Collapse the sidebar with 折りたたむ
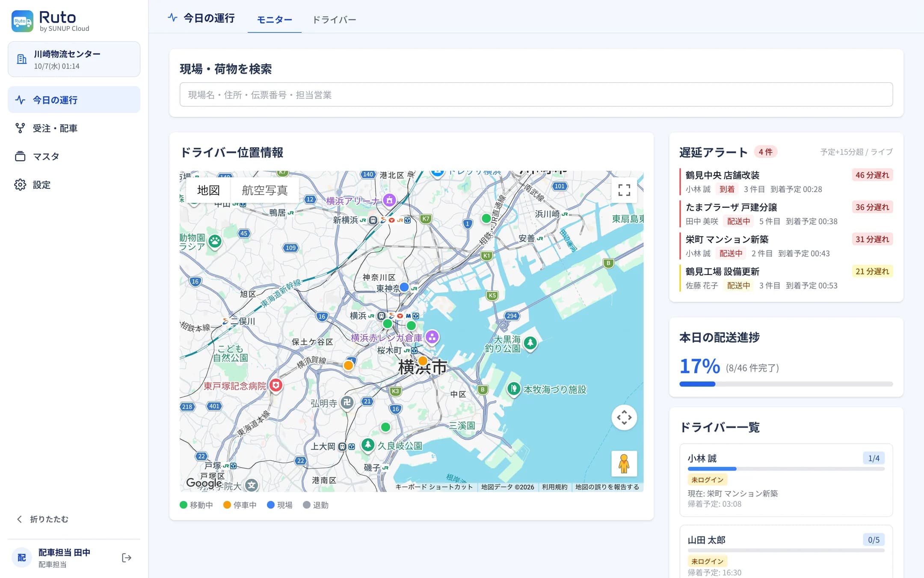 [x=42, y=519]
